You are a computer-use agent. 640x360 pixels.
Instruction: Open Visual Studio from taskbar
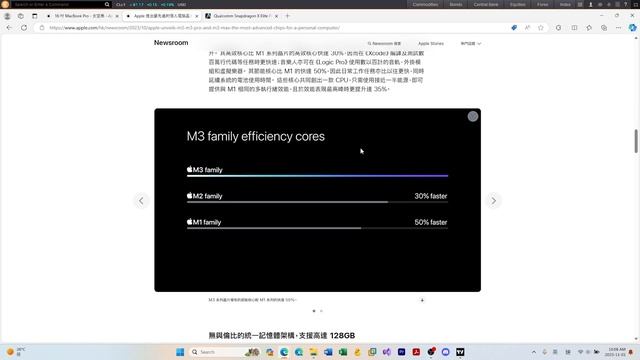pyautogui.click(x=387, y=352)
